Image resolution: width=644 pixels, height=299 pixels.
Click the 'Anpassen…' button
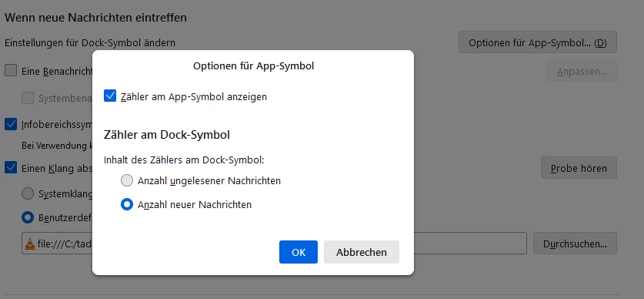pyautogui.click(x=582, y=71)
